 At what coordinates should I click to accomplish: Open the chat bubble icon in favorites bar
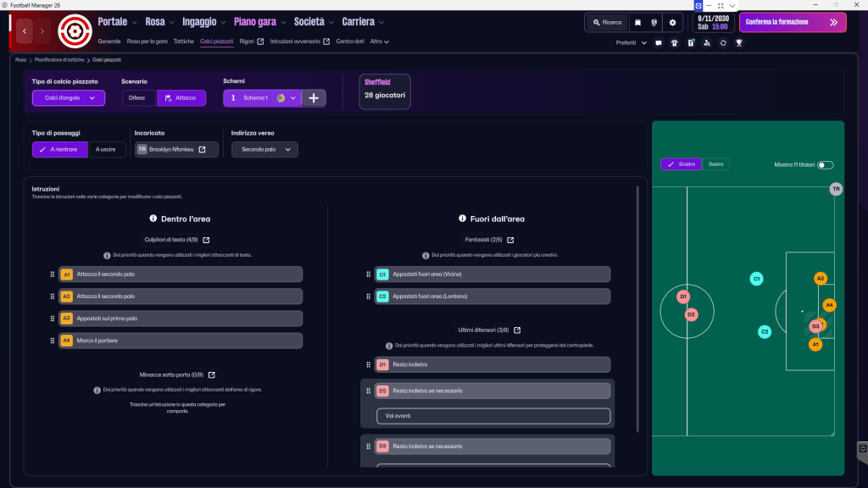pyautogui.click(x=658, y=42)
